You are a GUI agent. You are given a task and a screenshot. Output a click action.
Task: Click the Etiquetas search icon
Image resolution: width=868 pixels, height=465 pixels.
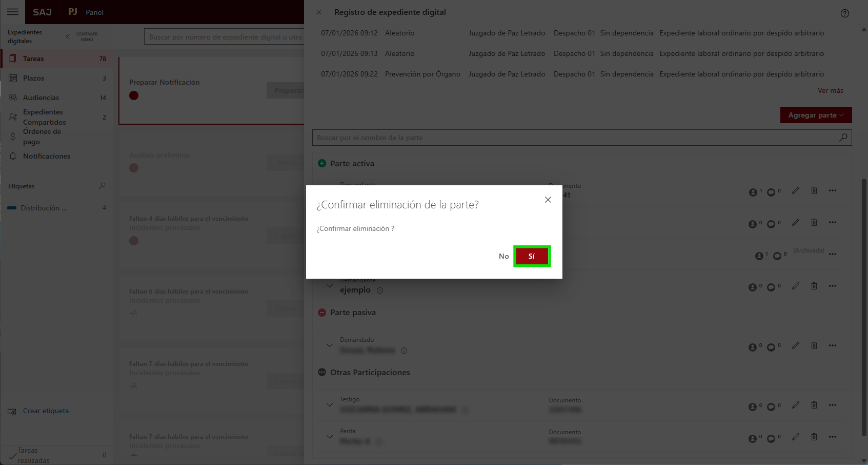click(x=102, y=186)
